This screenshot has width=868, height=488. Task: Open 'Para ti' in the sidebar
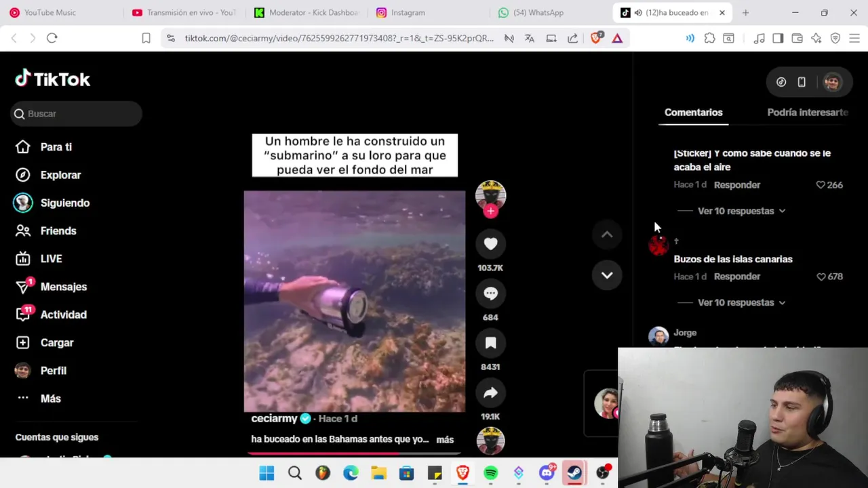56,147
